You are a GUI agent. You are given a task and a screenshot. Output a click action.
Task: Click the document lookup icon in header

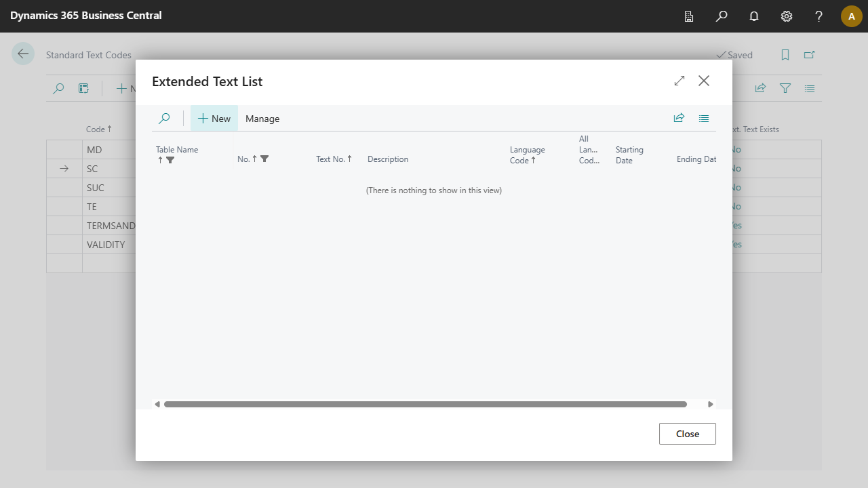pyautogui.click(x=689, y=16)
